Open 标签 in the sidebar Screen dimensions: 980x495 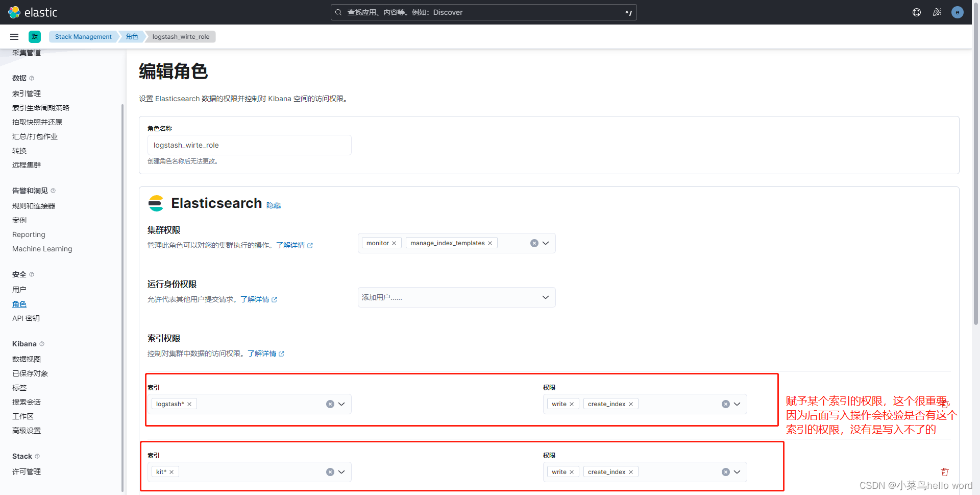pos(19,388)
